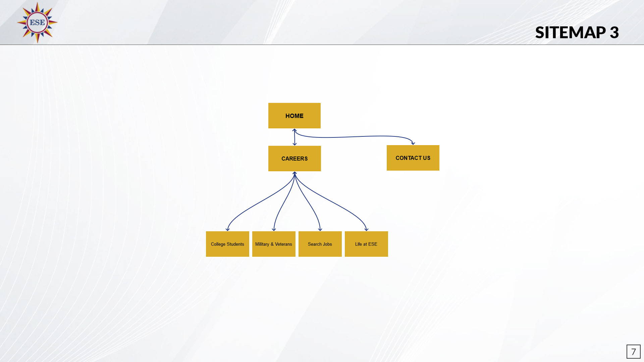Viewport: 644px width, 362px height.
Task: Click the HOME box
Action: (294, 116)
